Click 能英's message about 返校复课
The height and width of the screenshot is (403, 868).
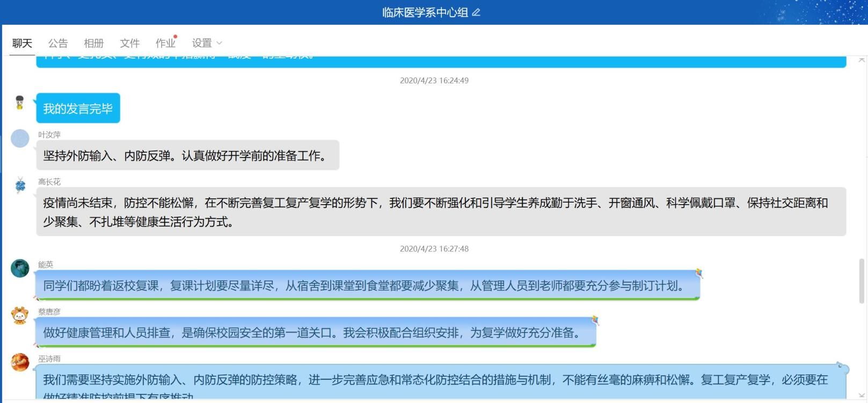pos(365,285)
